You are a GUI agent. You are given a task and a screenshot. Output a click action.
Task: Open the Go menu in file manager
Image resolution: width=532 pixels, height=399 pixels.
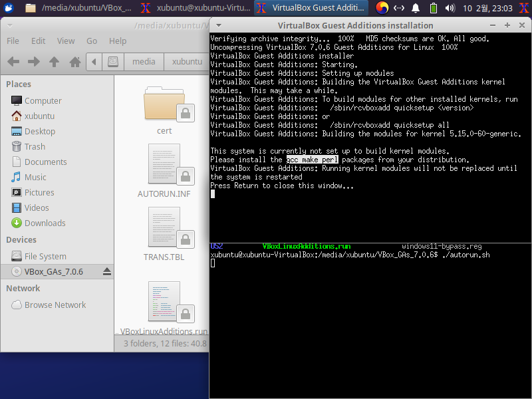(x=92, y=41)
